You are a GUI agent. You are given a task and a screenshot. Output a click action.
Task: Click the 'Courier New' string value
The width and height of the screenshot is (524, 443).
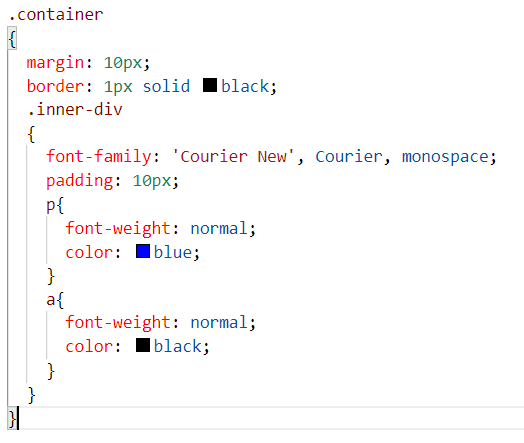pyautogui.click(x=233, y=157)
